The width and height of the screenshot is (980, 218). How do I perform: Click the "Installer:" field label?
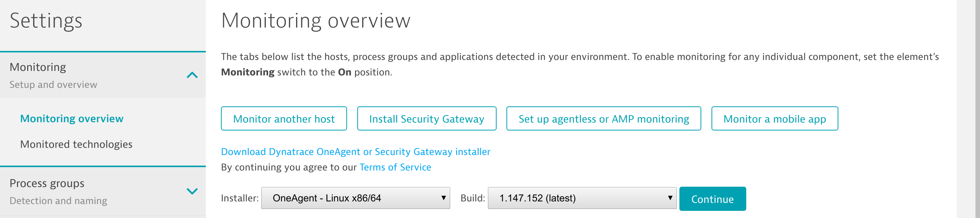(x=240, y=198)
